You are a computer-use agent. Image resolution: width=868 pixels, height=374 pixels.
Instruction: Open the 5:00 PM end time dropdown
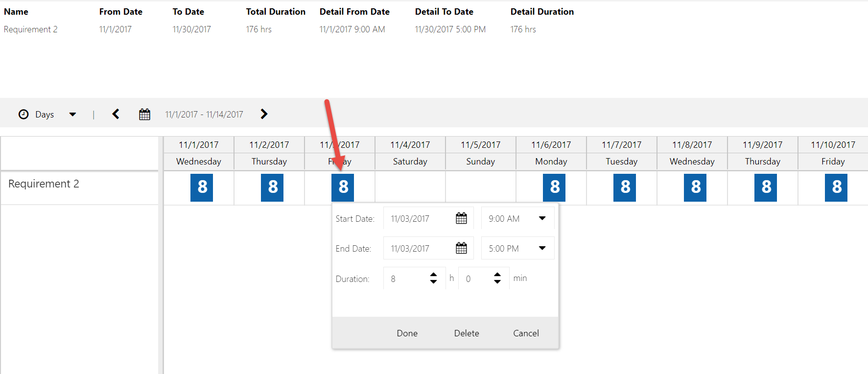(x=542, y=248)
